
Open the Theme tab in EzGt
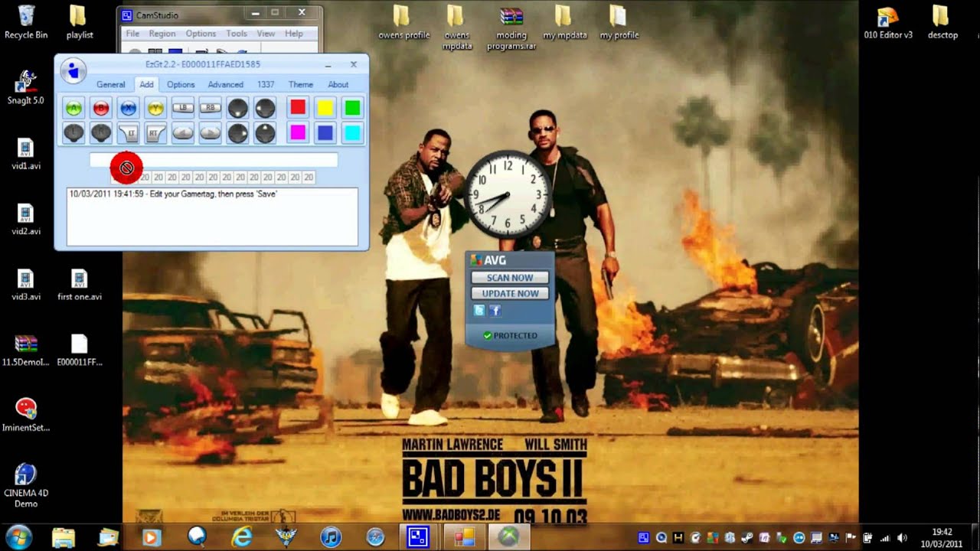300,84
